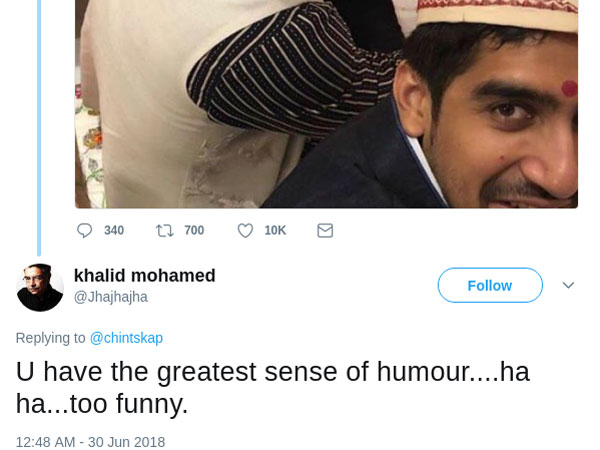Click the 700 retweets count

coord(194,230)
